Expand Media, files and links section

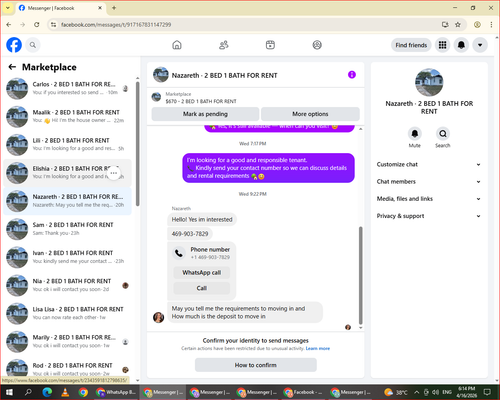point(429,199)
